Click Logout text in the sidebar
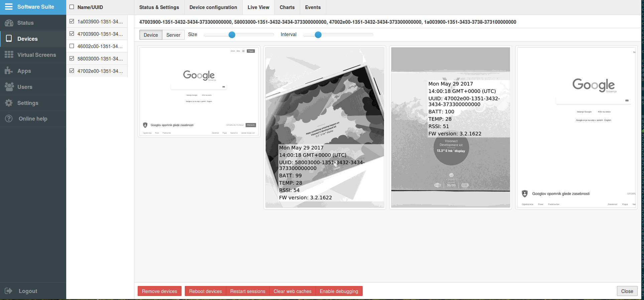This screenshot has width=644, height=300. [x=28, y=291]
